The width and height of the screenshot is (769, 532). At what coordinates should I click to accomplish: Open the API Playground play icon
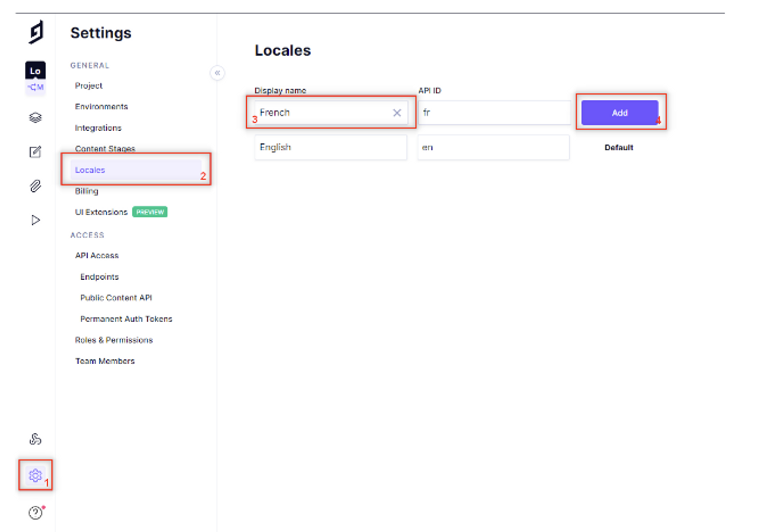click(35, 220)
